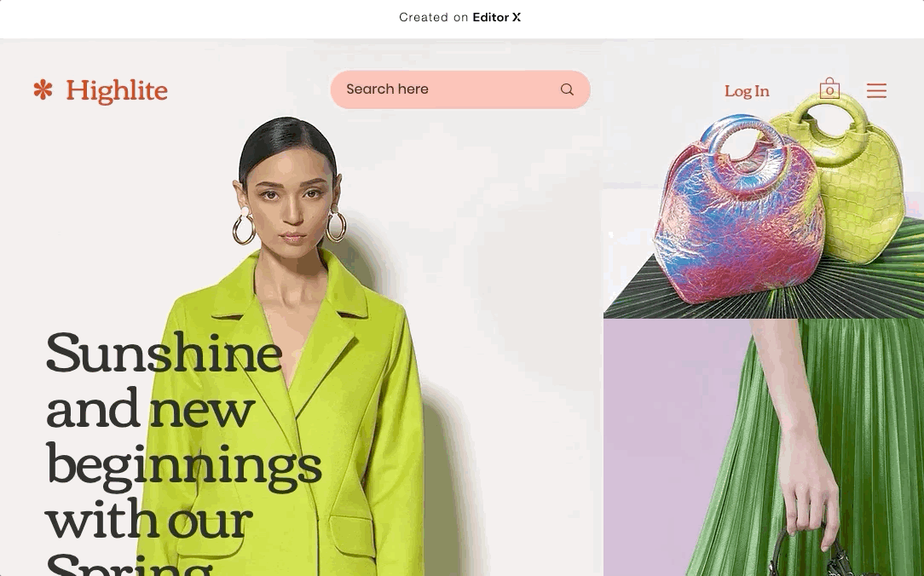924x576 pixels.
Task: Click the Sunshine headline word
Action: pyautogui.click(x=165, y=354)
